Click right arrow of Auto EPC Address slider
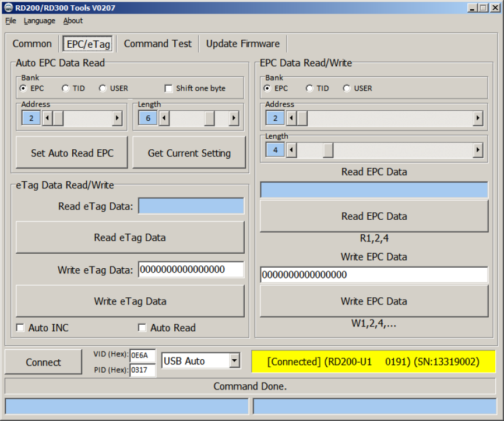 point(117,118)
